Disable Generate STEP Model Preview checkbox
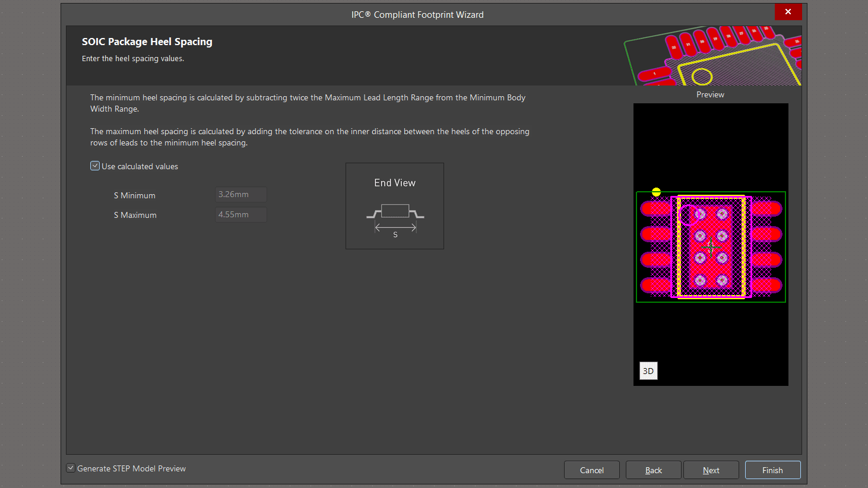The width and height of the screenshot is (868, 488). [71, 468]
